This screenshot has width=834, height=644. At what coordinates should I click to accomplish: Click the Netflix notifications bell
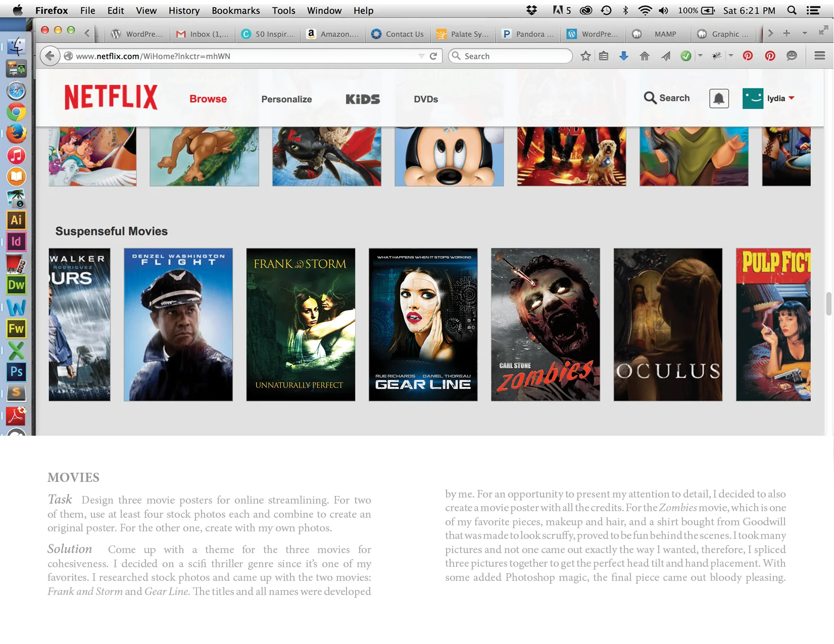click(719, 98)
